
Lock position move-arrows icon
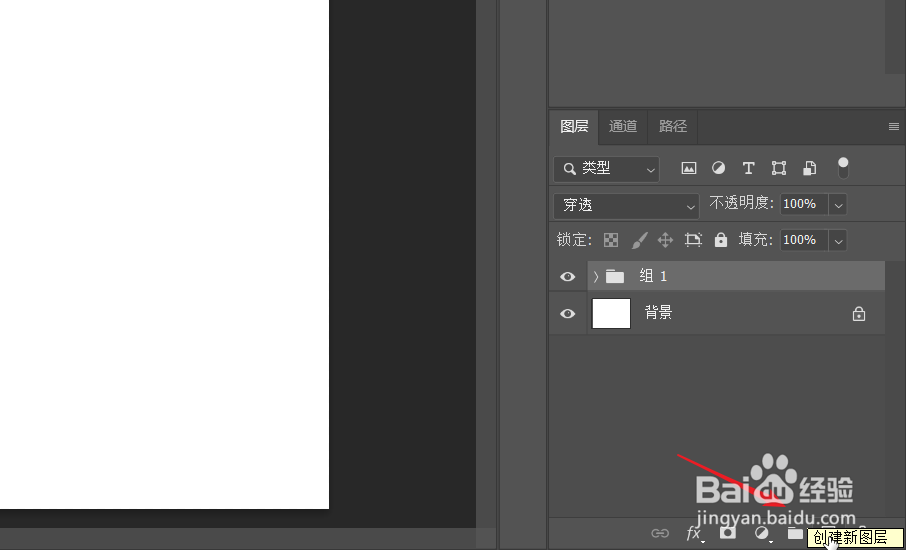pyautogui.click(x=666, y=240)
